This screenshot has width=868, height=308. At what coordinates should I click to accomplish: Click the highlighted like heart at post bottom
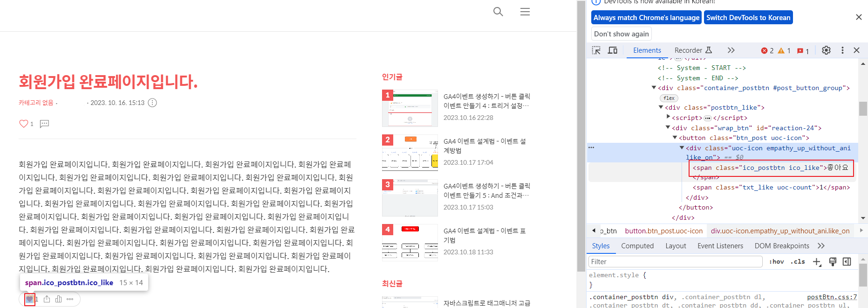(29, 299)
